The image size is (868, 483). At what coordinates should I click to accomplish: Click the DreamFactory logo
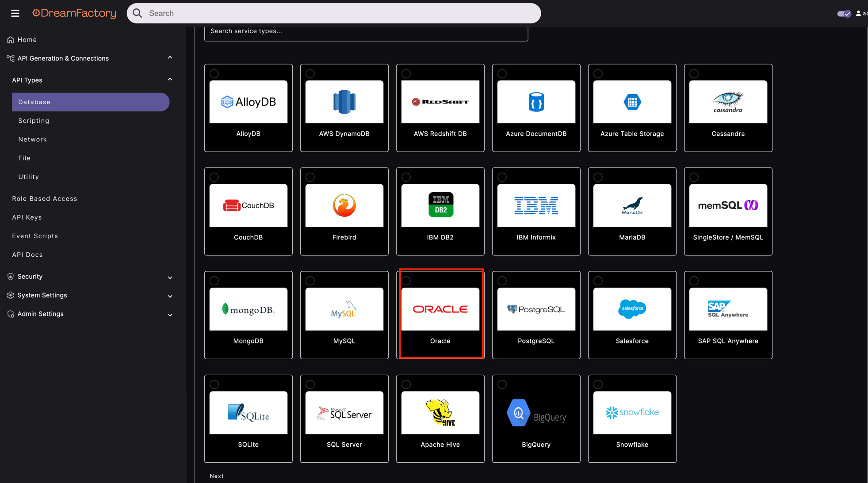pos(74,13)
